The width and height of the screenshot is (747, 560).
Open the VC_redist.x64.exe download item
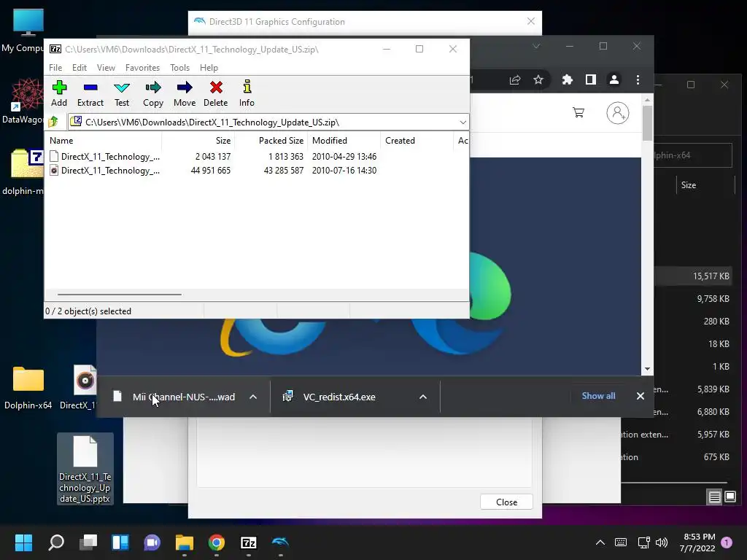point(330,397)
